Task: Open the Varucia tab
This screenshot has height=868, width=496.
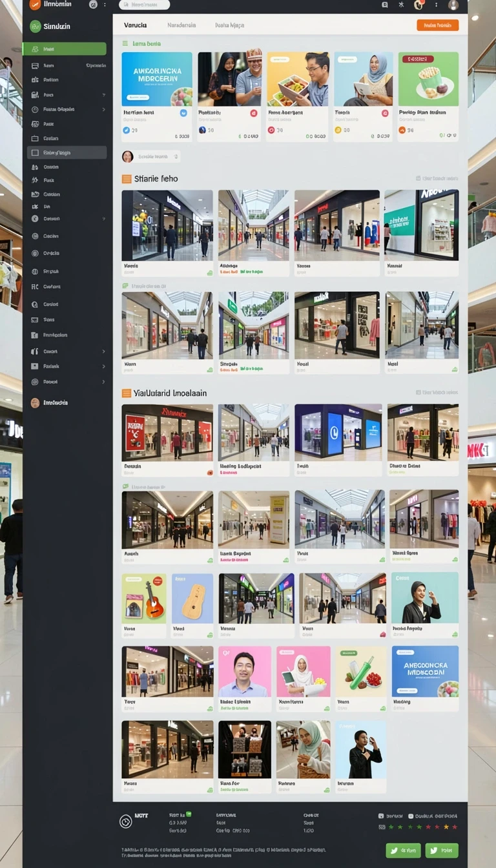Action: [135, 25]
